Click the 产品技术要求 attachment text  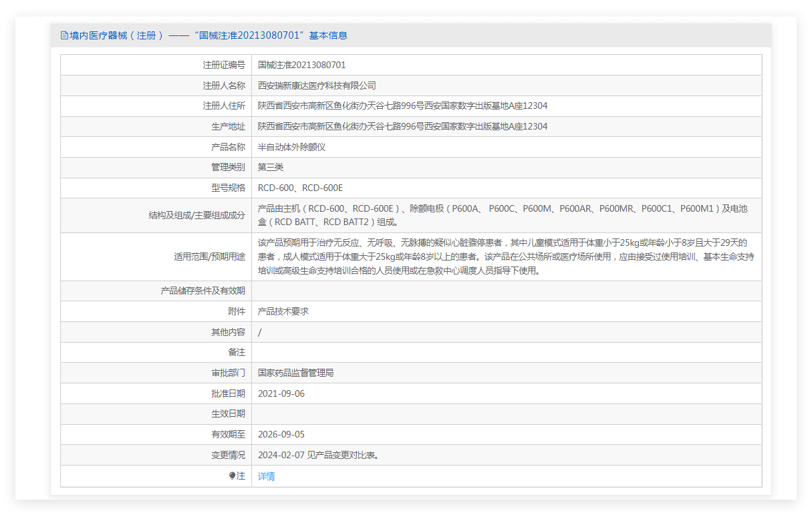[x=283, y=311]
